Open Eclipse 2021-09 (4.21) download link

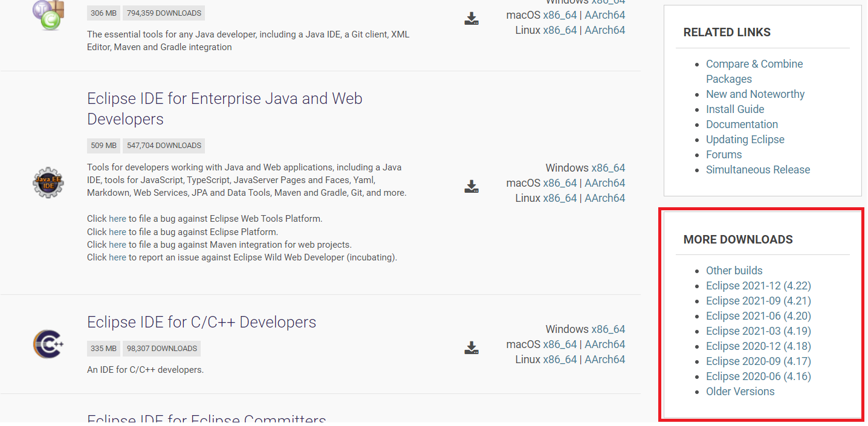[x=759, y=301]
